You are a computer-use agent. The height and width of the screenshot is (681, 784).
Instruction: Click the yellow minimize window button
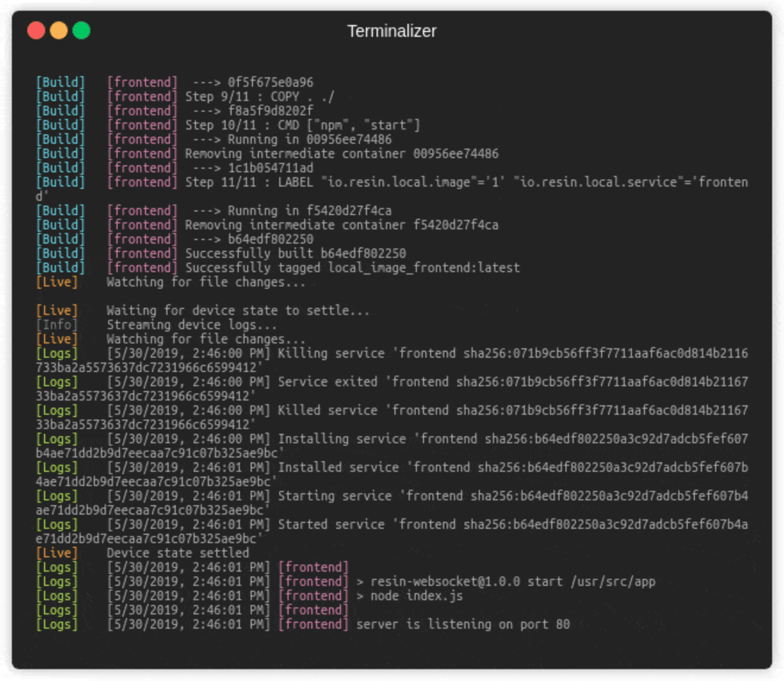coord(59,30)
